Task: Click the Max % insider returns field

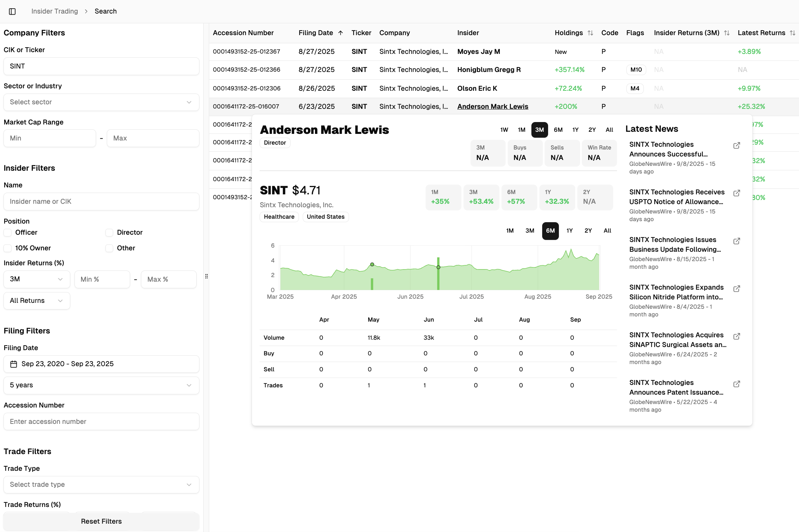Action: (x=169, y=280)
